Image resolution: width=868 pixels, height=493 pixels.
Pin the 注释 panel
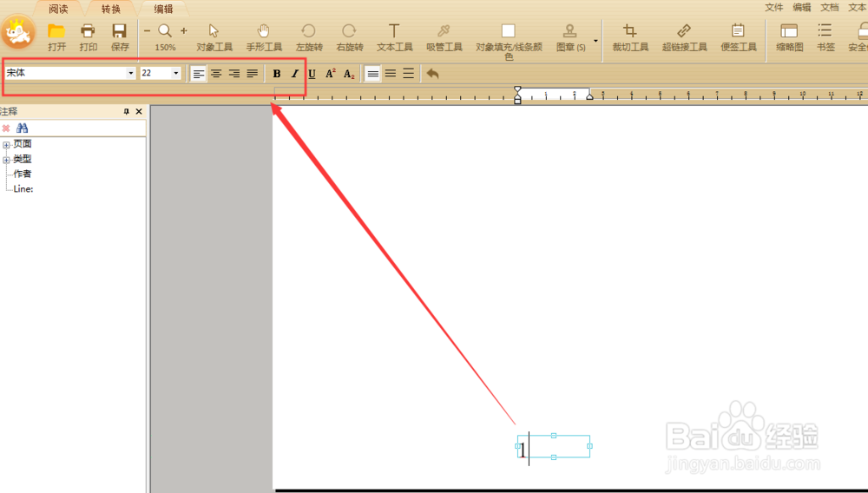[126, 111]
